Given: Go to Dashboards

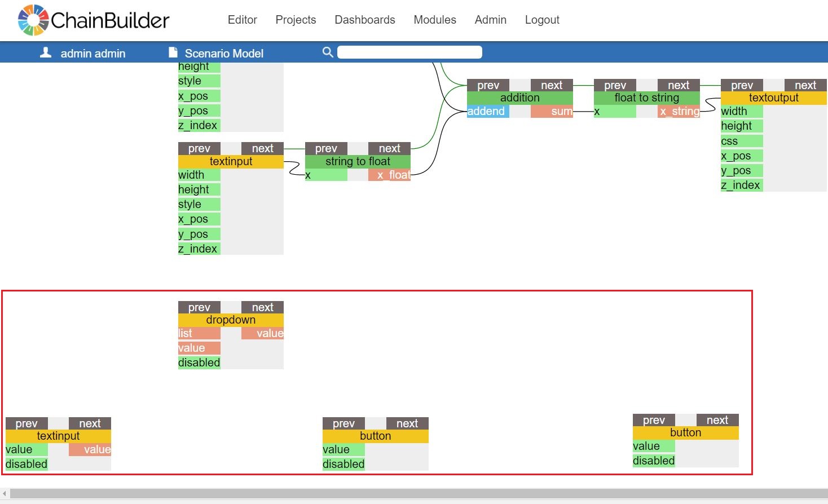Looking at the screenshot, I should (364, 20).
